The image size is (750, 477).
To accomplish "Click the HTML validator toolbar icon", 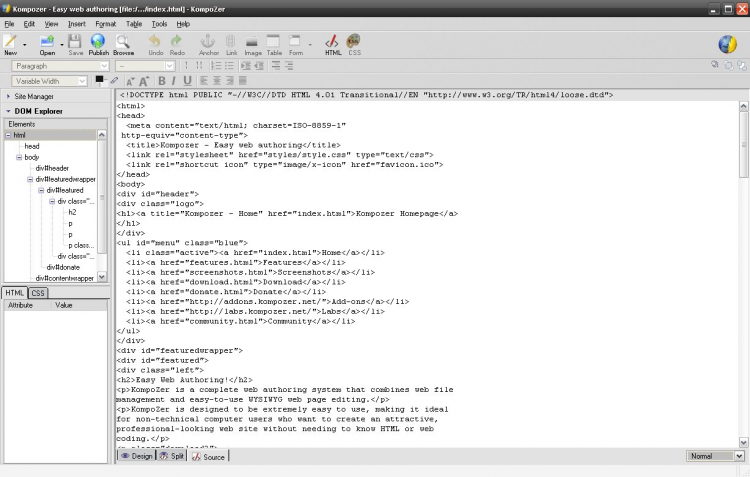I will pos(333,42).
